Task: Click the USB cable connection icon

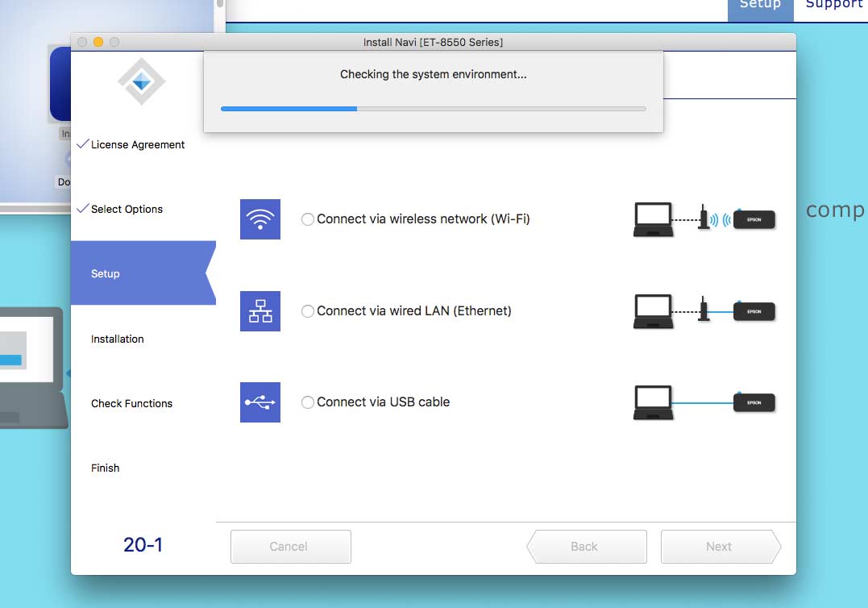Action: 260,402
